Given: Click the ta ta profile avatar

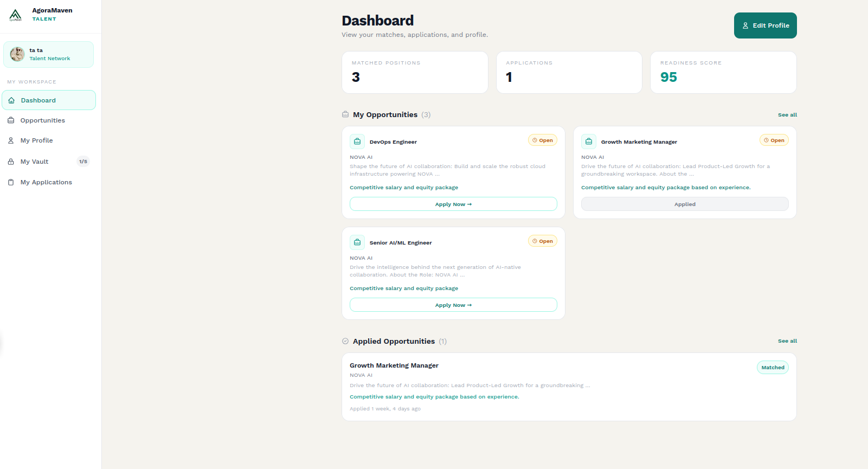Looking at the screenshot, I should point(17,54).
